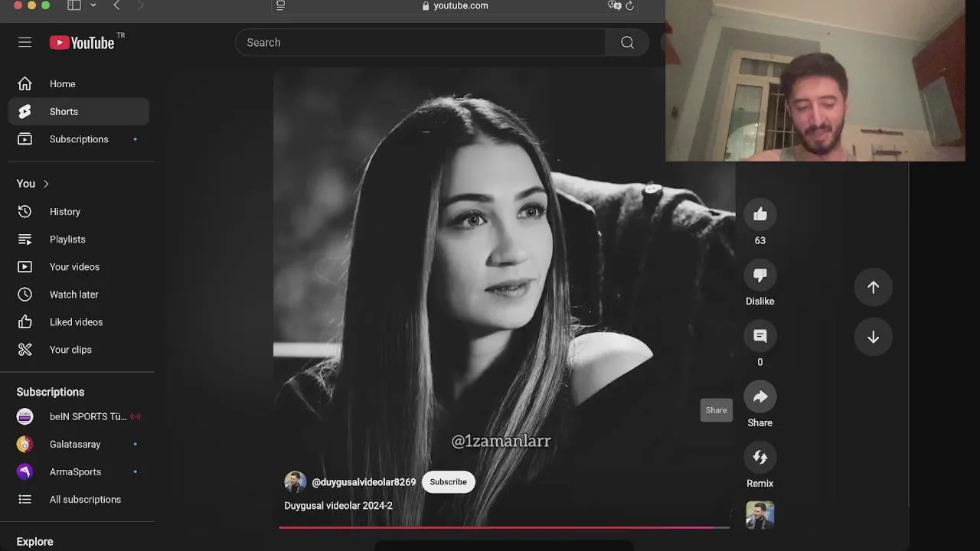Click the Safari reader page icon
This screenshot has width=980, height=551.
click(281, 5)
